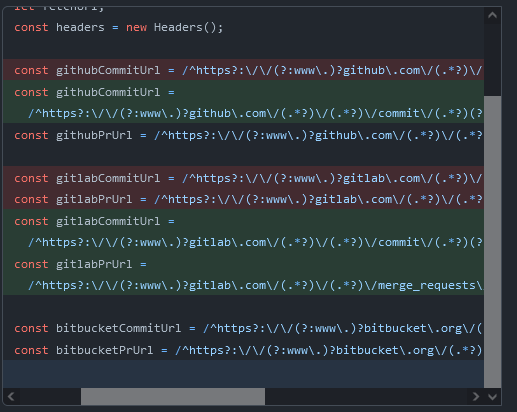Click the horizontal scrollbar thumb
The width and height of the screenshot is (517, 412).
[173, 397]
